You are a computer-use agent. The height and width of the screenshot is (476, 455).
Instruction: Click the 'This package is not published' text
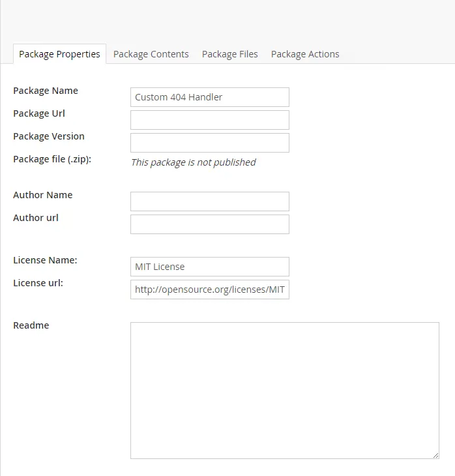[193, 162]
